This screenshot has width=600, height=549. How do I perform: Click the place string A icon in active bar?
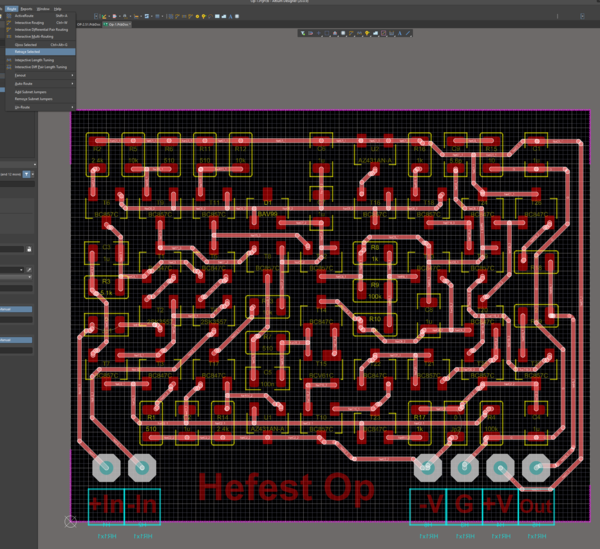pyautogui.click(x=399, y=33)
